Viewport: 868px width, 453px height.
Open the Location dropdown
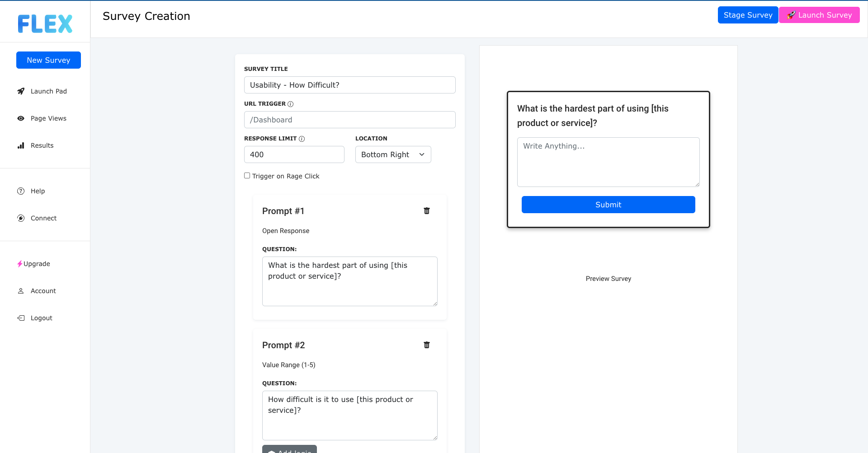(x=393, y=154)
